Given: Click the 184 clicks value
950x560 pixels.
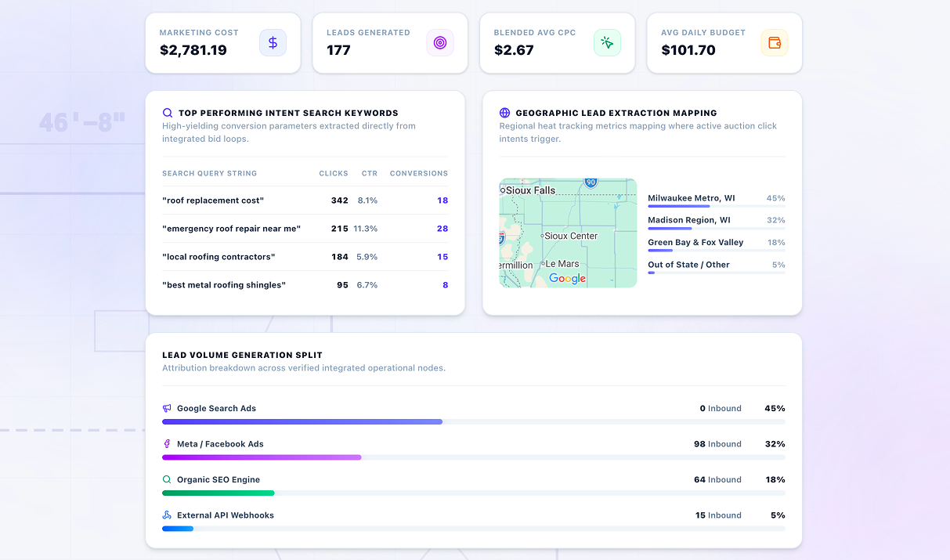Looking at the screenshot, I should tap(340, 257).
